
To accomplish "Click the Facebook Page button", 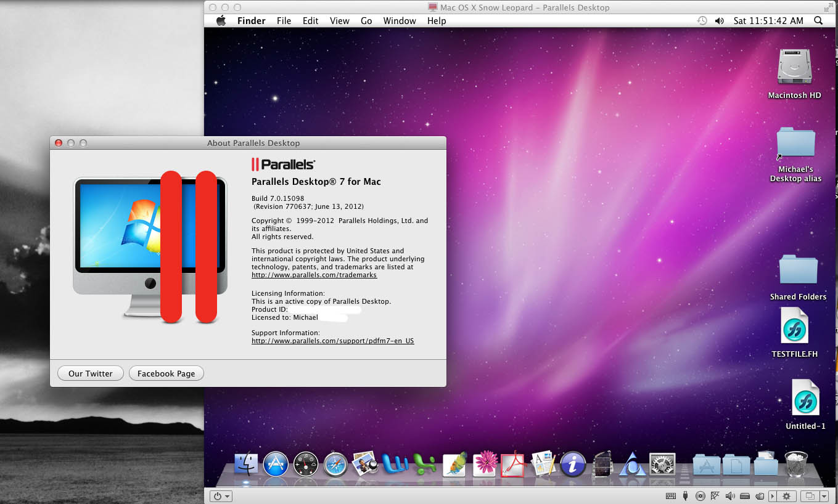I will tap(166, 373).
